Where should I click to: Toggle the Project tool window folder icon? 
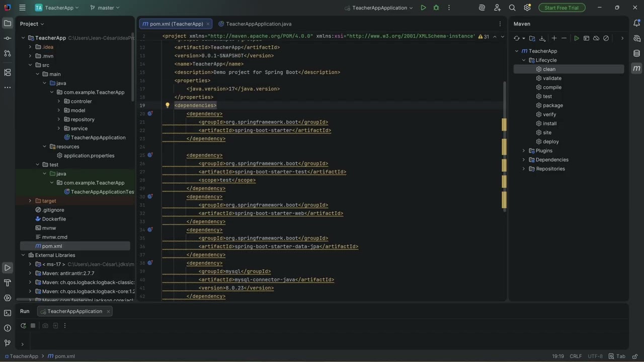[8, 23]
